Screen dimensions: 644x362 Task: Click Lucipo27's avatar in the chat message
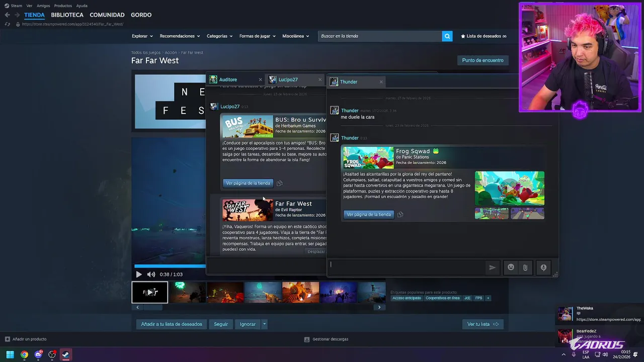(x=214, y=107)
